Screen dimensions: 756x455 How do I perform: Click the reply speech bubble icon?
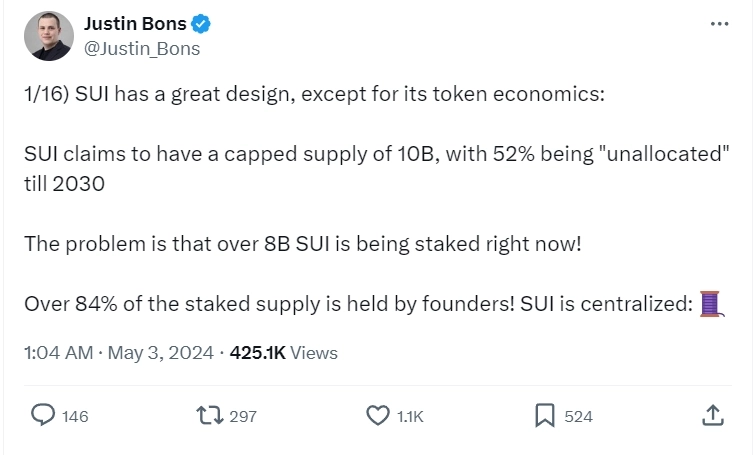pyautogui.click(x=42, y=415)
